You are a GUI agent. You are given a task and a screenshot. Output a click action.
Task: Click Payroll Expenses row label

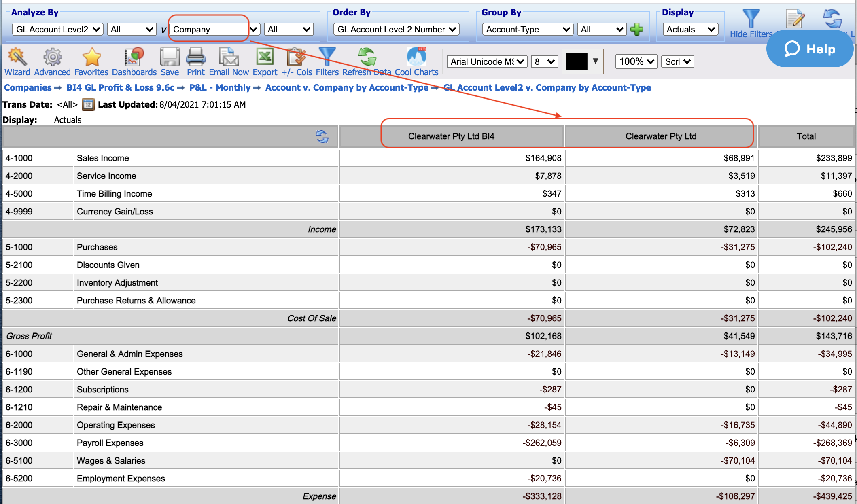pyautogui.click(x=110, y=443)
